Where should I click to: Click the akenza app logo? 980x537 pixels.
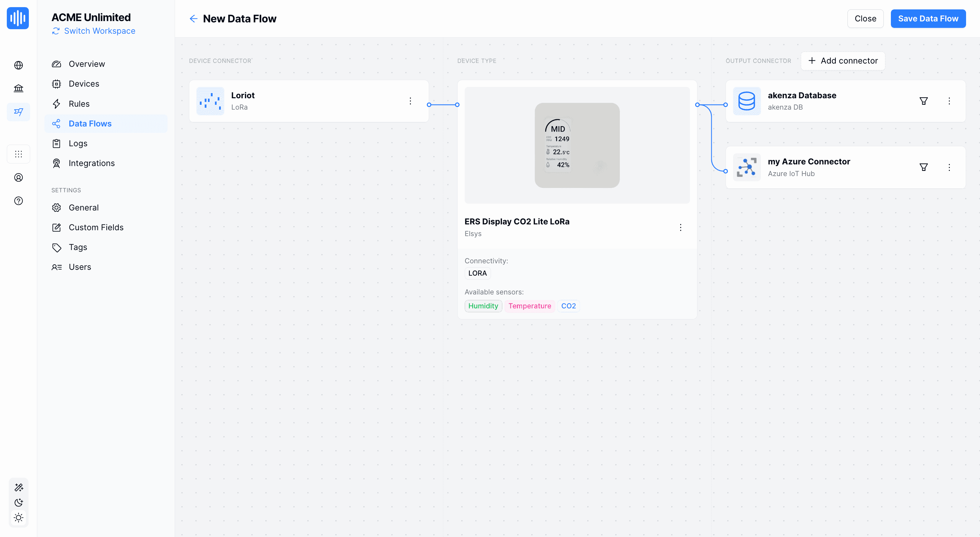click(x=18, y=18)
